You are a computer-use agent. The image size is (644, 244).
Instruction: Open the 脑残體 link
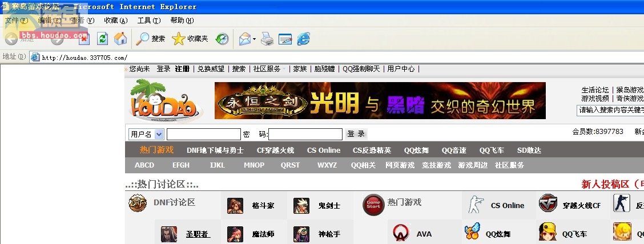click(325, 69)
